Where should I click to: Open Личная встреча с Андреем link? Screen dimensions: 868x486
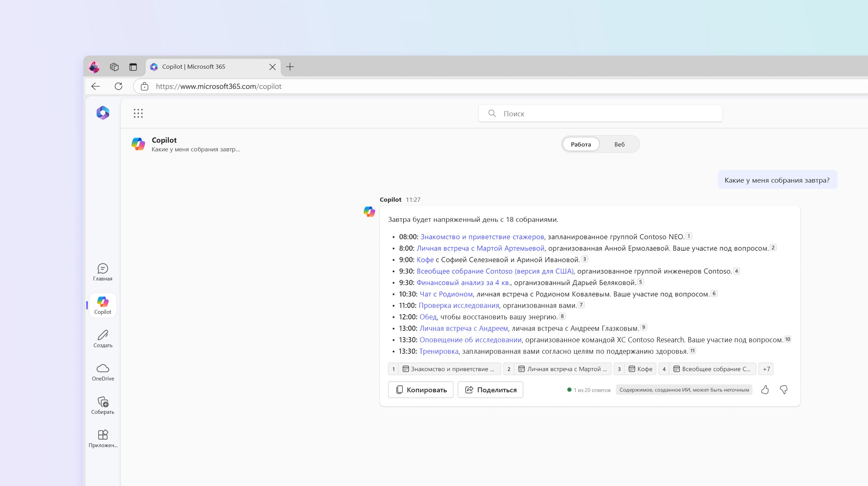[x=464, y=328]
